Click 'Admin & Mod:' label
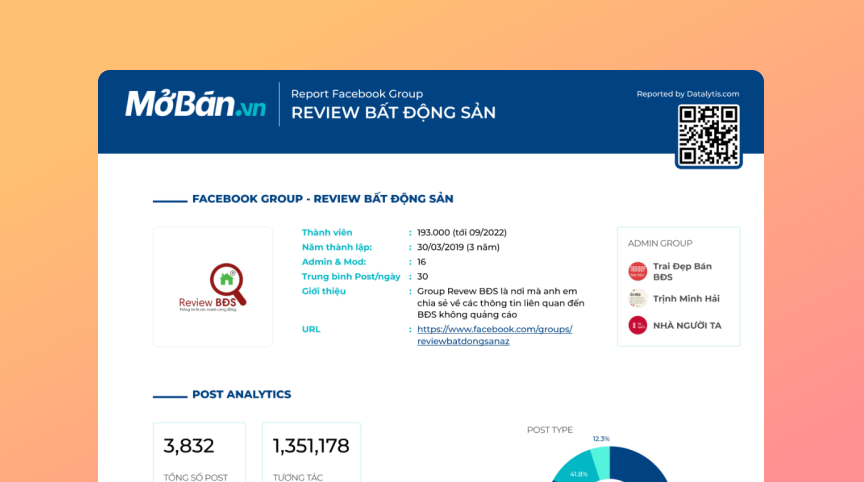Viewport: 864px width, 482px height. [x=333, y=262]
